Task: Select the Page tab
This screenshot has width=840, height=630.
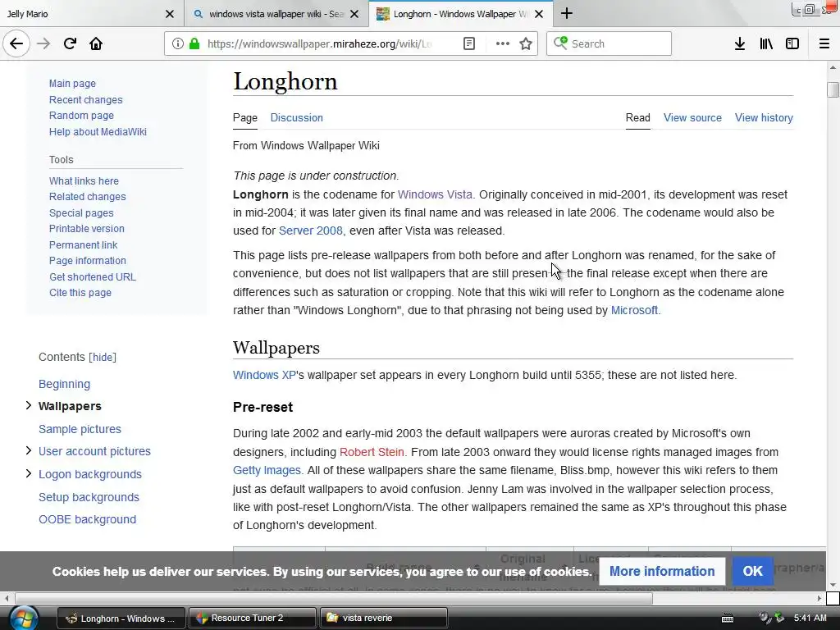Action: point(244,118)
